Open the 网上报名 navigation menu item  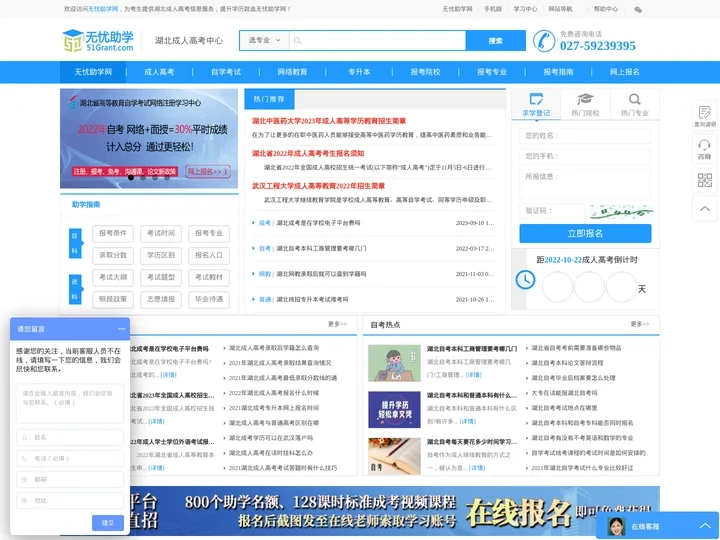(x=624, y=72)
